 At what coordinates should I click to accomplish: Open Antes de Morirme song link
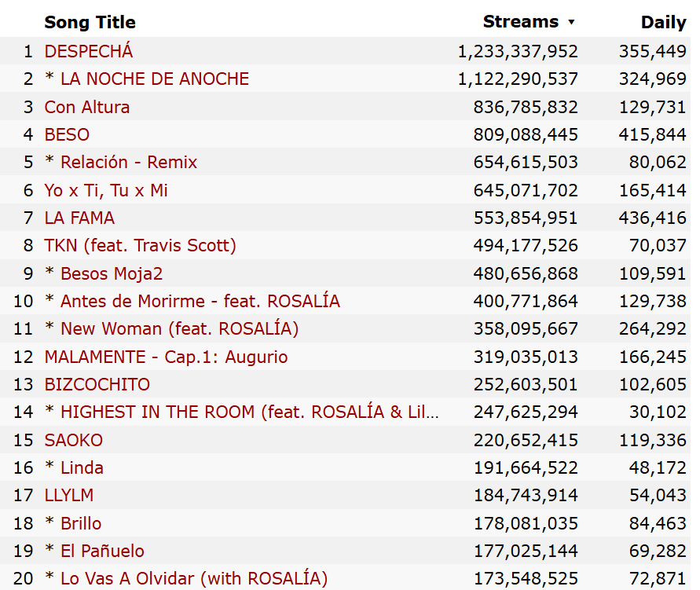click(200, 301)
